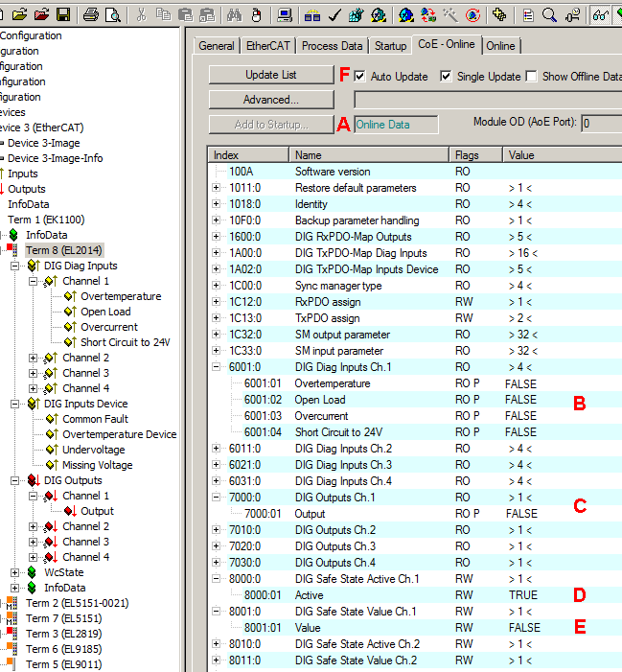This screenshot has height=672, width=622.
Task: Open the Advanced... settings button
Action: 271,100
